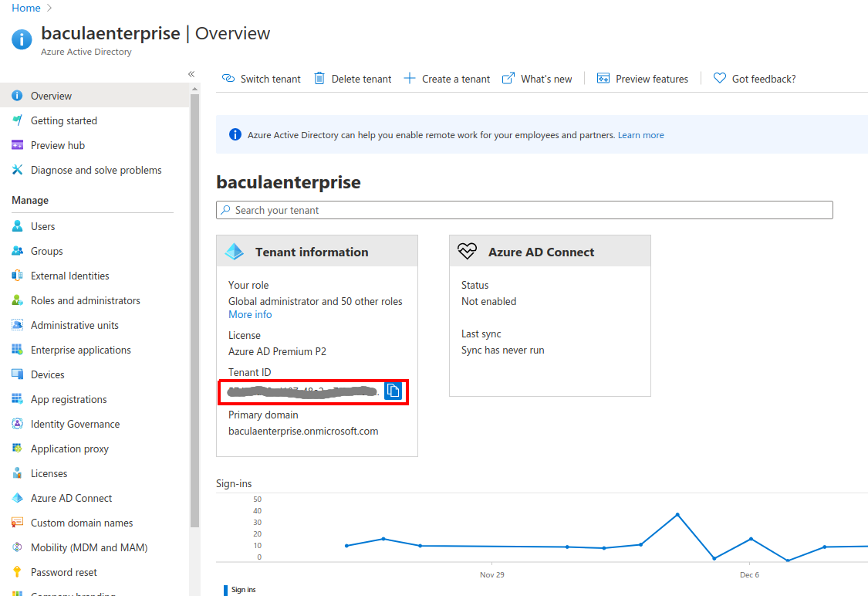The width and height of the screenshot is (868, 596).
Task: Click the Sync has never run text
Action: (x=502, y=350)
